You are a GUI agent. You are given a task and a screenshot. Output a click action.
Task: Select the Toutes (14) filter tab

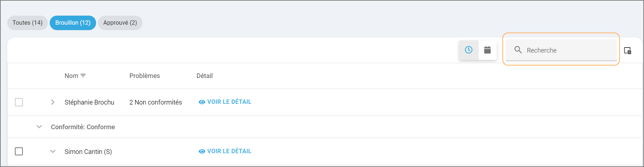point(28,23)
